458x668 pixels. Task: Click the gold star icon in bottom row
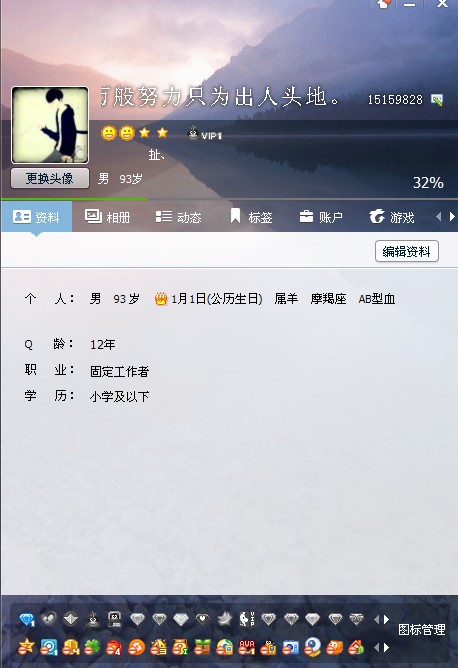26,648
